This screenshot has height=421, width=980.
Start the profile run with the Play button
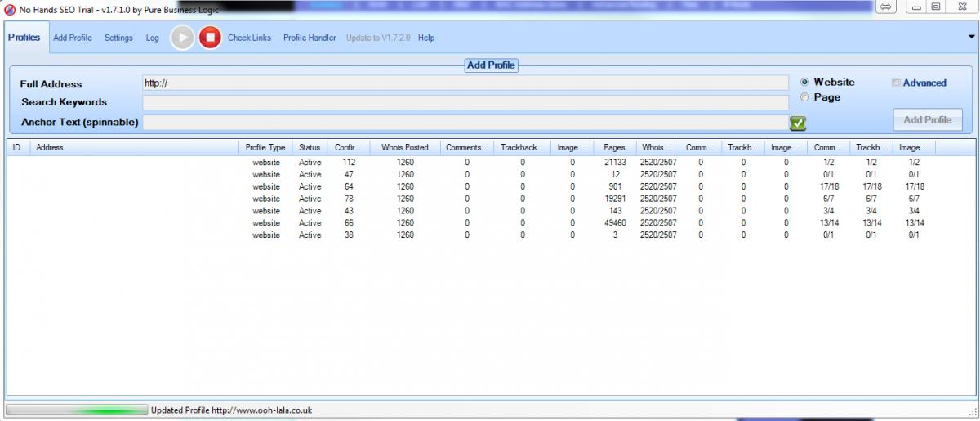click(x=182, y=37)
